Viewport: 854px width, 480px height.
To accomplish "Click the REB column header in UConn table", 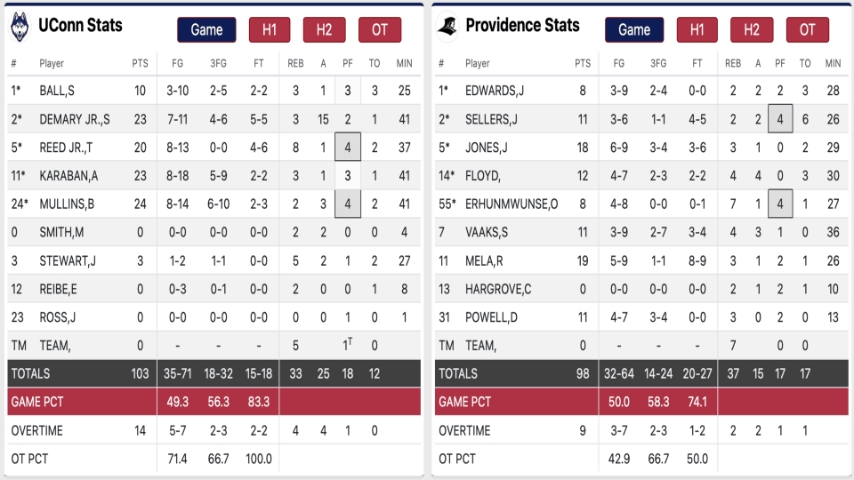I will [x=295, y=64].
